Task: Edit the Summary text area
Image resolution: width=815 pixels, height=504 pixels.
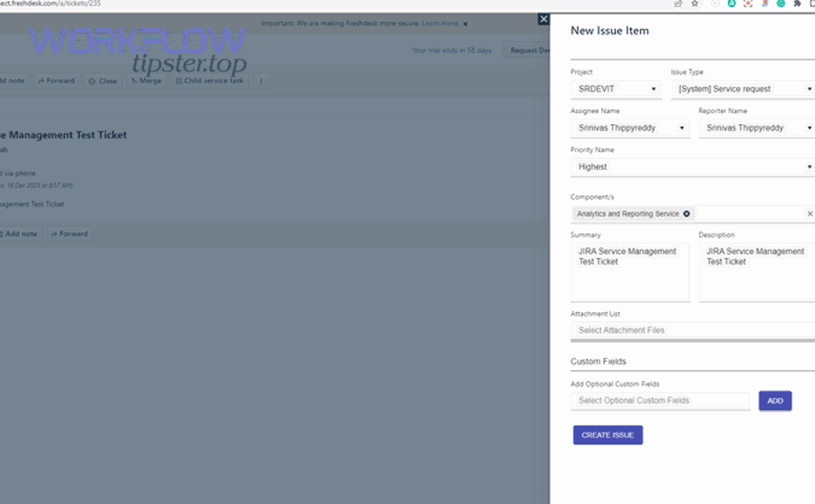Action: [x=630, y=271]
